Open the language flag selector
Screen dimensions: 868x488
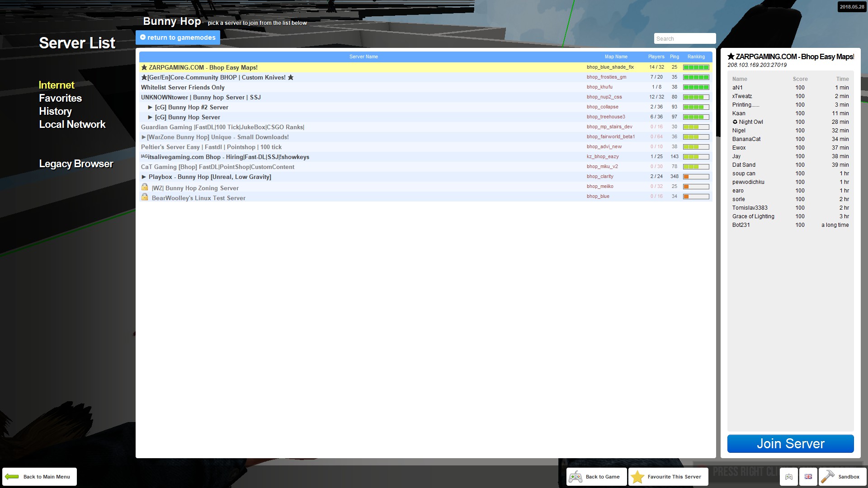point(808,477)
